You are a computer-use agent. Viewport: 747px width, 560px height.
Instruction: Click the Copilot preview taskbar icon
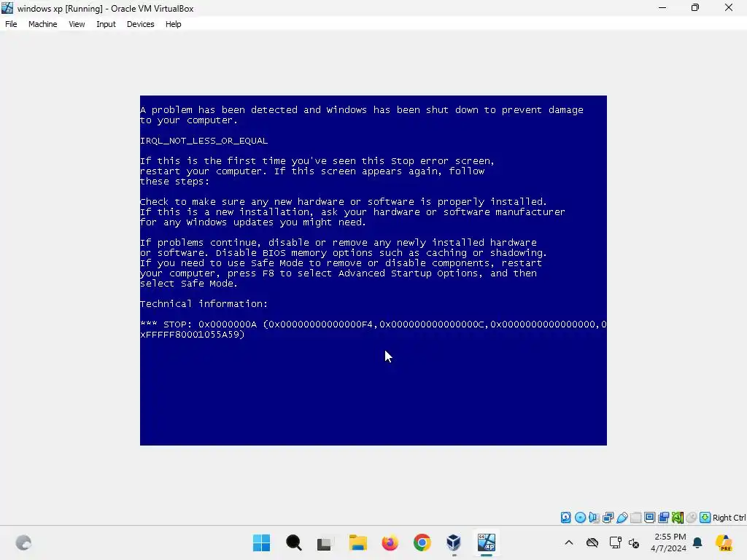tap(724, 542)
